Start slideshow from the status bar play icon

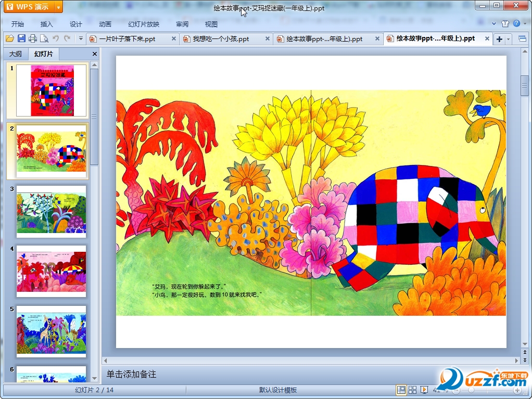(x=424, y=390)
